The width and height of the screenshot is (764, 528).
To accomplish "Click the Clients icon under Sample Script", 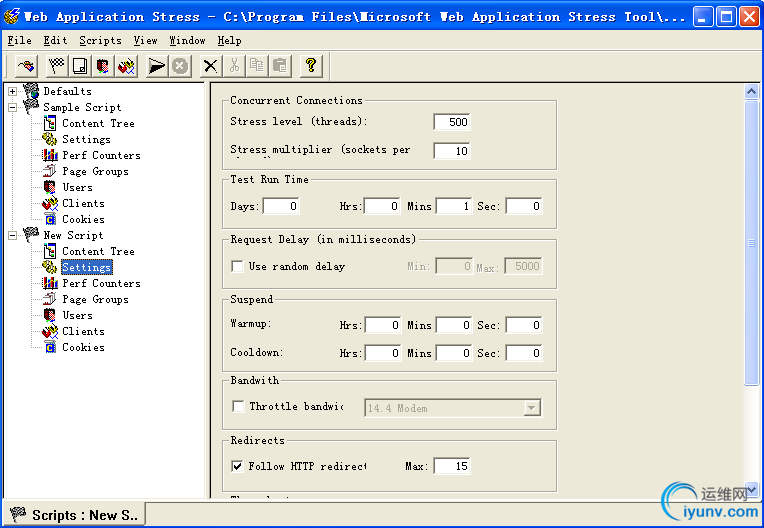I will coord(50,203).
